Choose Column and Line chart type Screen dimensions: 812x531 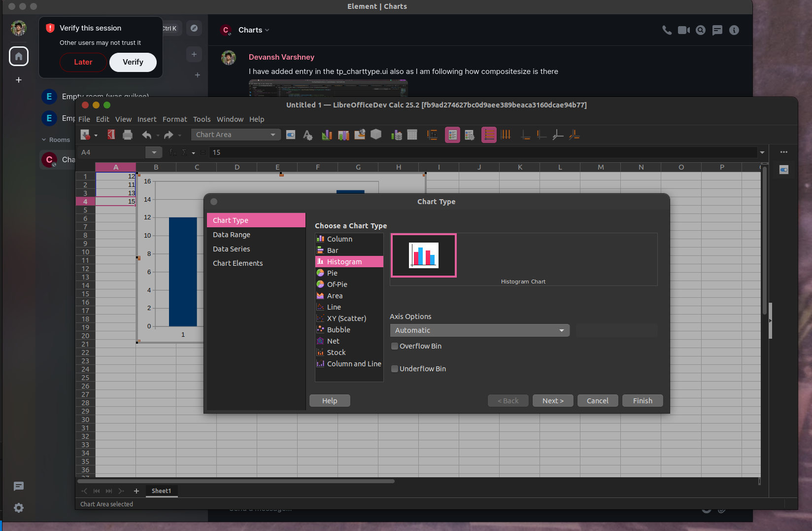tap(349, 364)
